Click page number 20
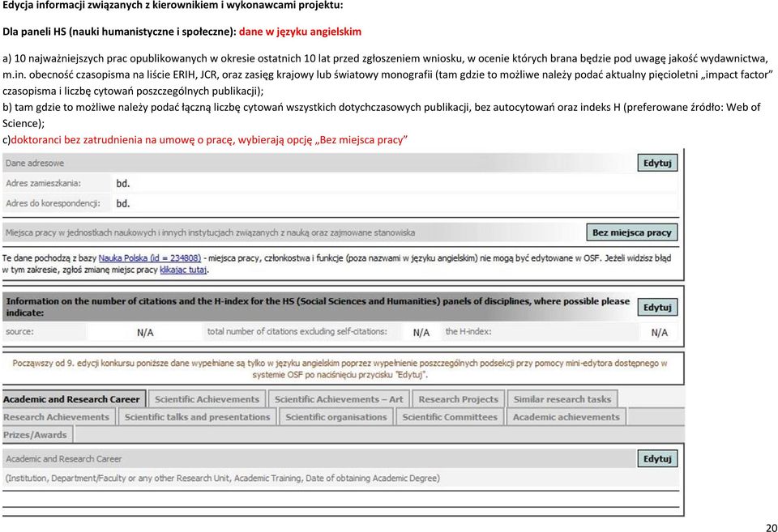The width and height of the screenshot is (778, 532). pos(771,527)
